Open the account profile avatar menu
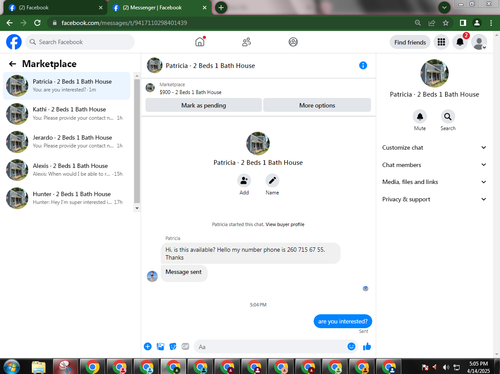This screenshot has width=500, height=374. click(479, 42)
